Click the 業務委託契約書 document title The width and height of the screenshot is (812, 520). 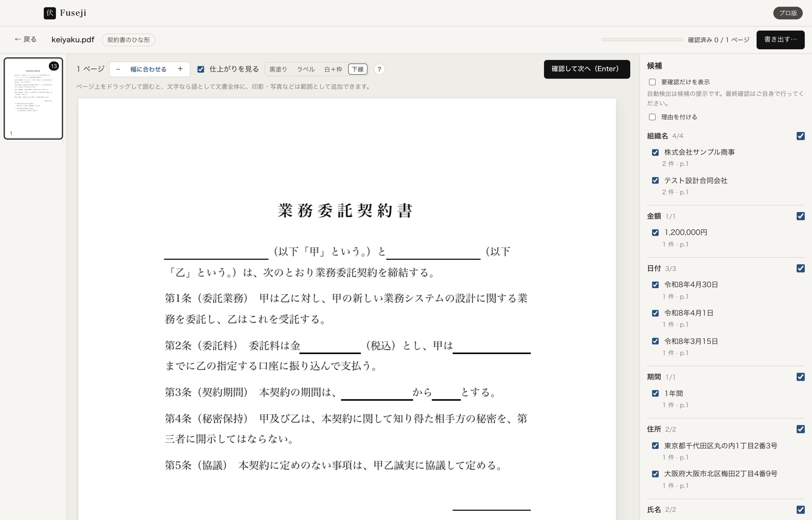[347, 211]
